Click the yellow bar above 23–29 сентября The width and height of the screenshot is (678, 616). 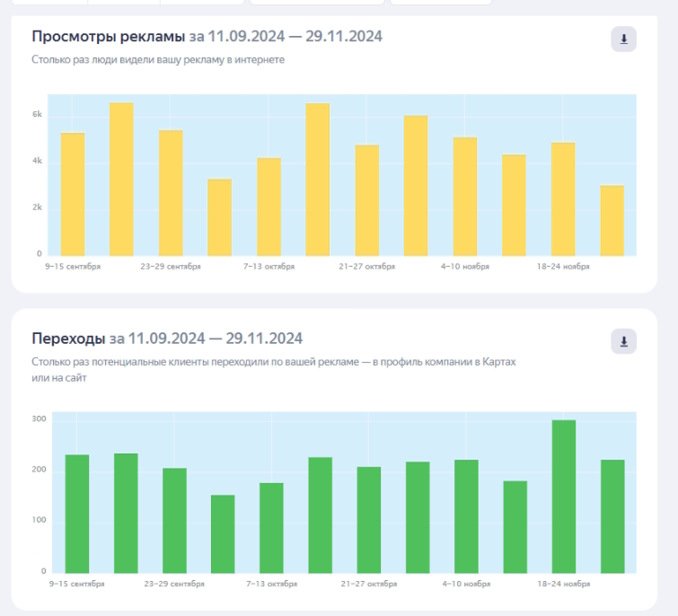[171, 193]
